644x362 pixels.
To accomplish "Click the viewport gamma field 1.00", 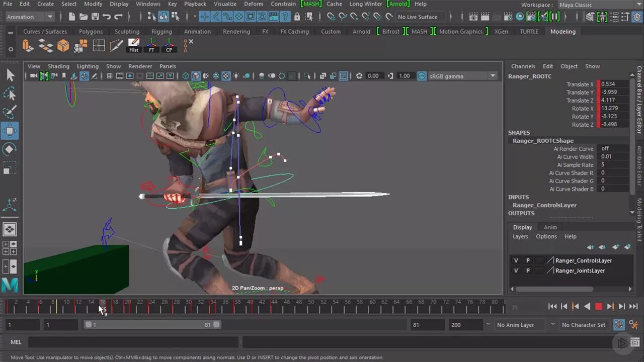I will point(404,76).
